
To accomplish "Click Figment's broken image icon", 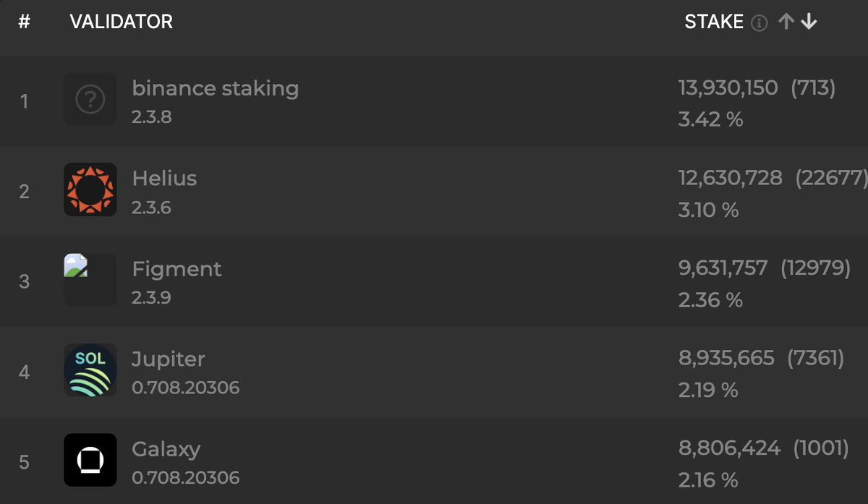I will [76, 265].
